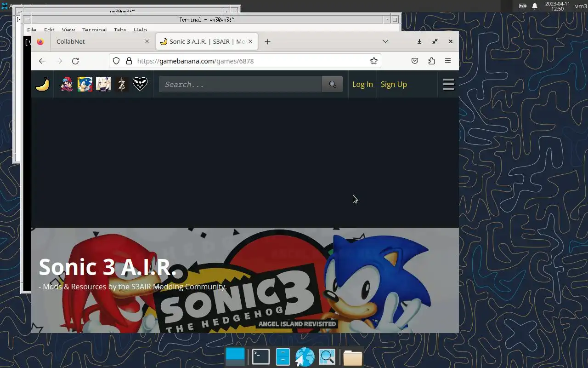Open the Terminal Edit menu

[49, 30]
